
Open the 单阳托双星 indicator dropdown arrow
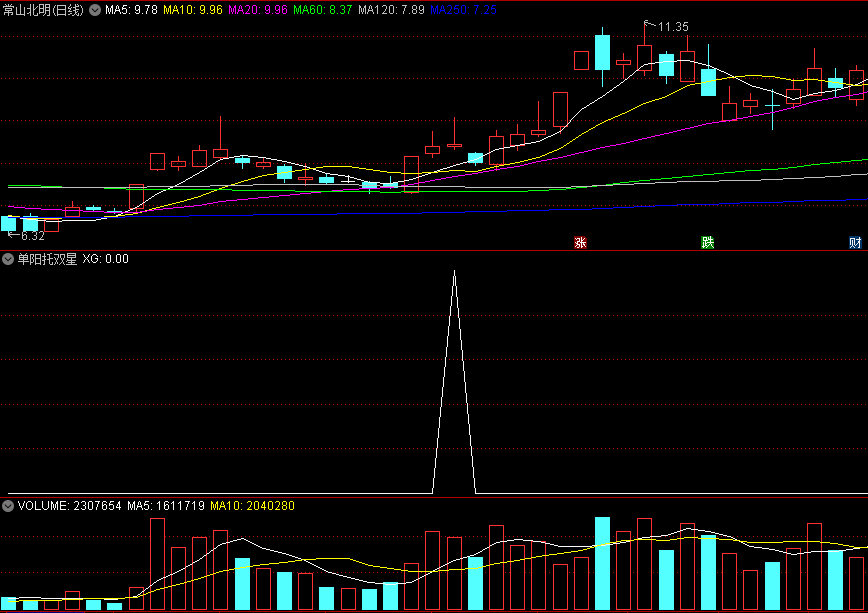pyautogui.click(x=8, y=259)
